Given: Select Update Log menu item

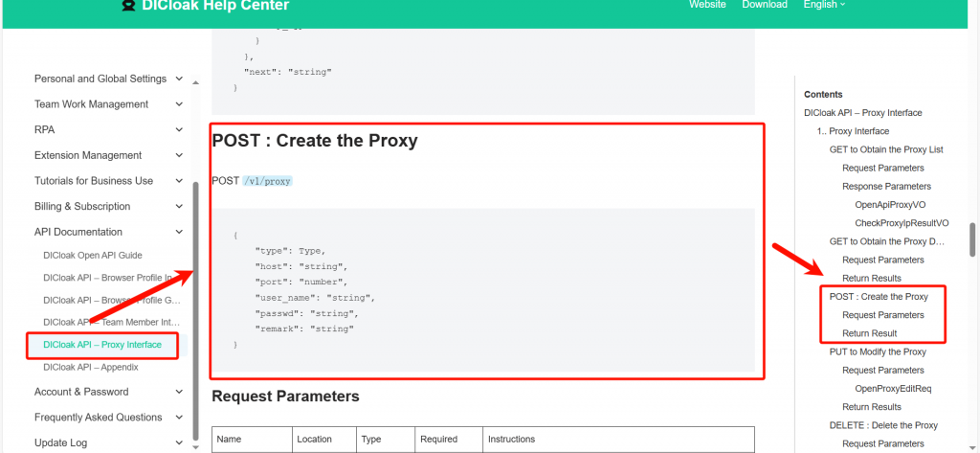Looking at the screenshot, I should [x=60, y=443].
